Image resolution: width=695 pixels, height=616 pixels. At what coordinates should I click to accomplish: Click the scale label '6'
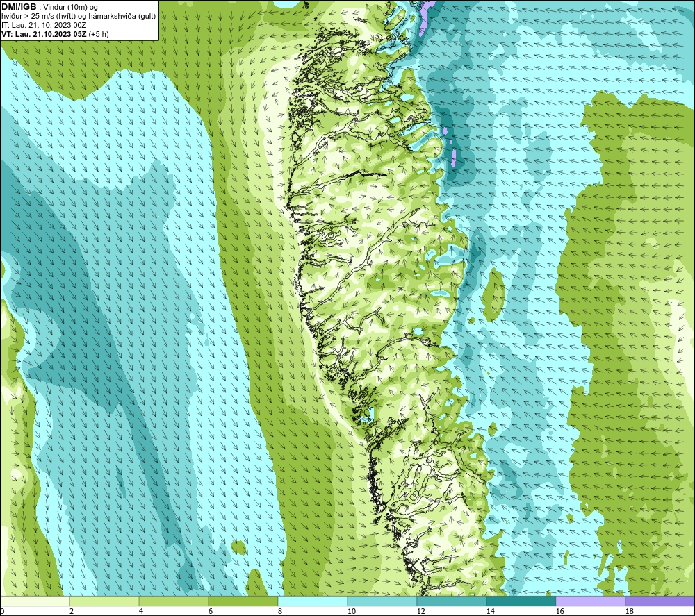coord(210,612)
